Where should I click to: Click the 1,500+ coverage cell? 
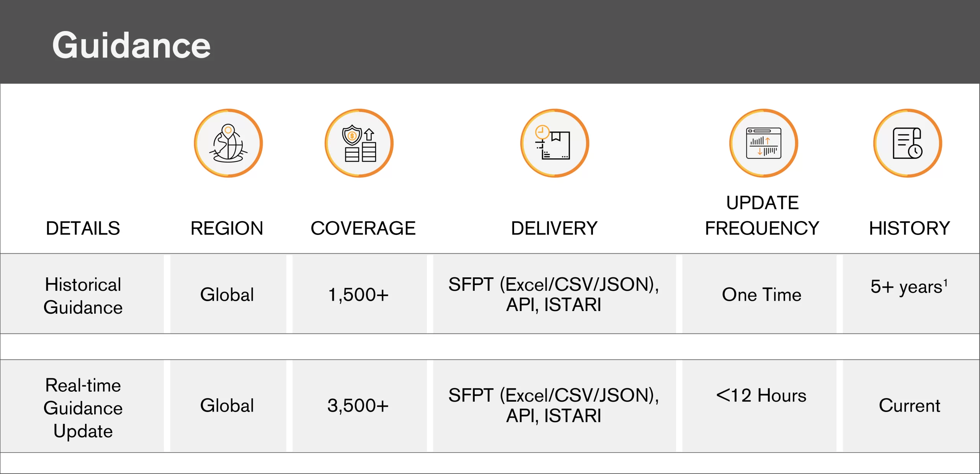tap(358, 295)
